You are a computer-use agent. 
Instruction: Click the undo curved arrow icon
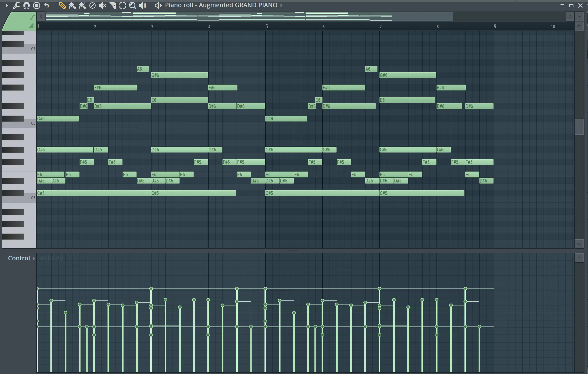coord(47,5)
